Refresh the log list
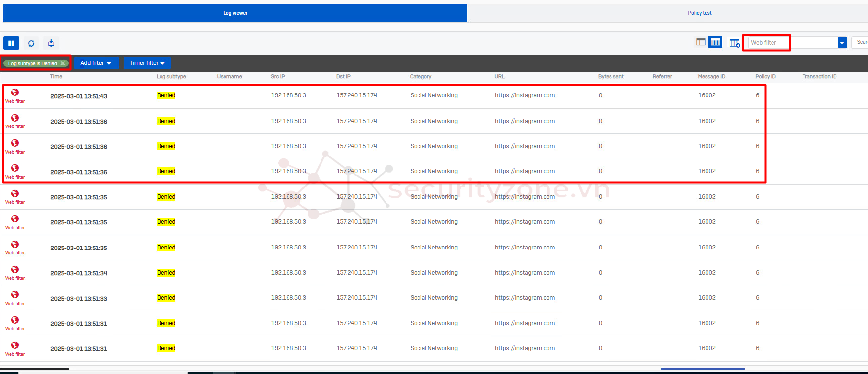The width and height of the screenshot is (868, 374). coord(31,43)
